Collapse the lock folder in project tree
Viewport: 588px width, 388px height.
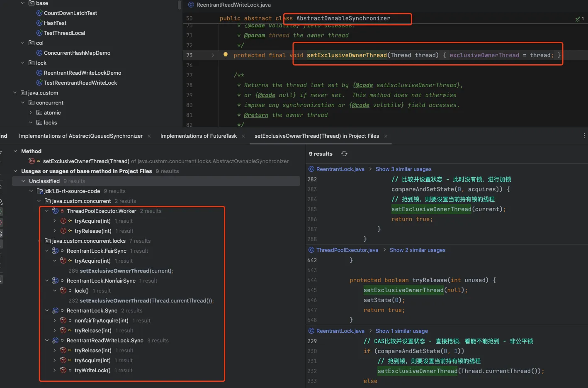pos(23,63)
